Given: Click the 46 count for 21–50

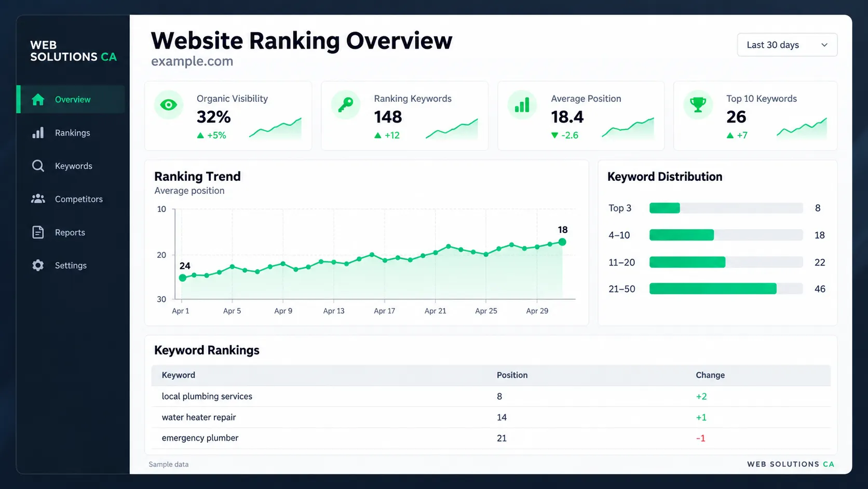Looking at the screenshot, I should (x=820, y=289).
